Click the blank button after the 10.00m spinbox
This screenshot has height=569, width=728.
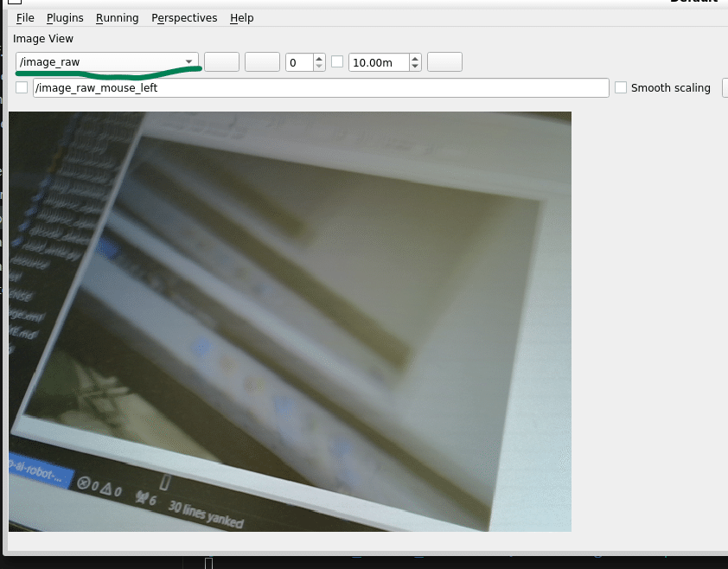(444, 61)
